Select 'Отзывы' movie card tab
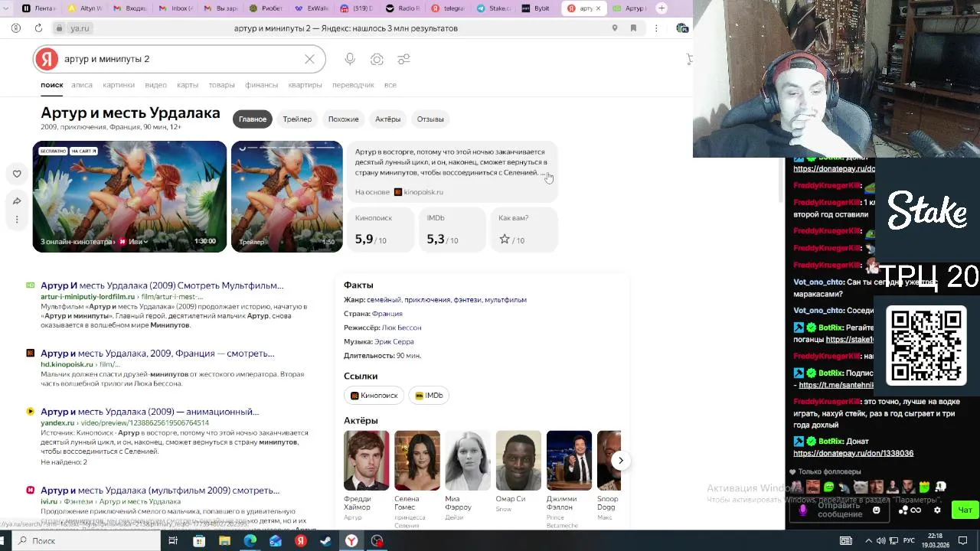The image size is (980, 551). (430, 119)
